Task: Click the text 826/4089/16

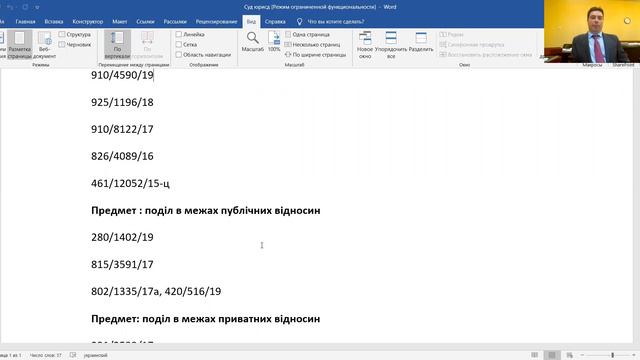Action: 122,156
